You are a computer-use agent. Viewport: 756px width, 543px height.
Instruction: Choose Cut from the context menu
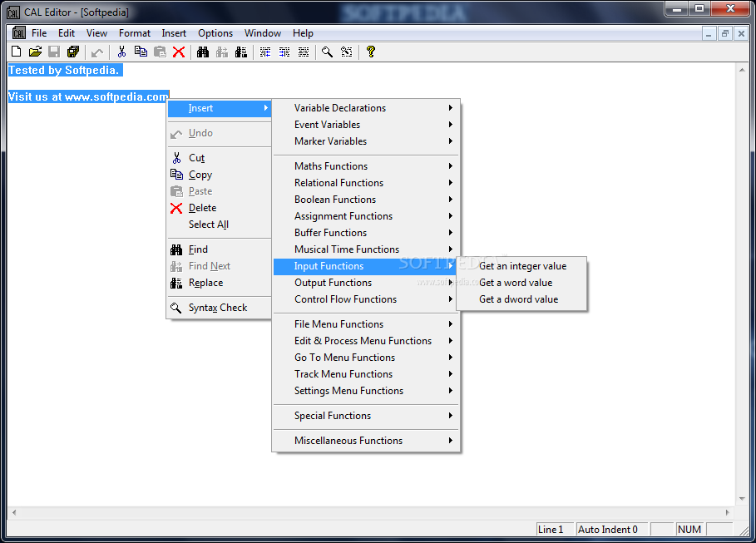(220, 158)
